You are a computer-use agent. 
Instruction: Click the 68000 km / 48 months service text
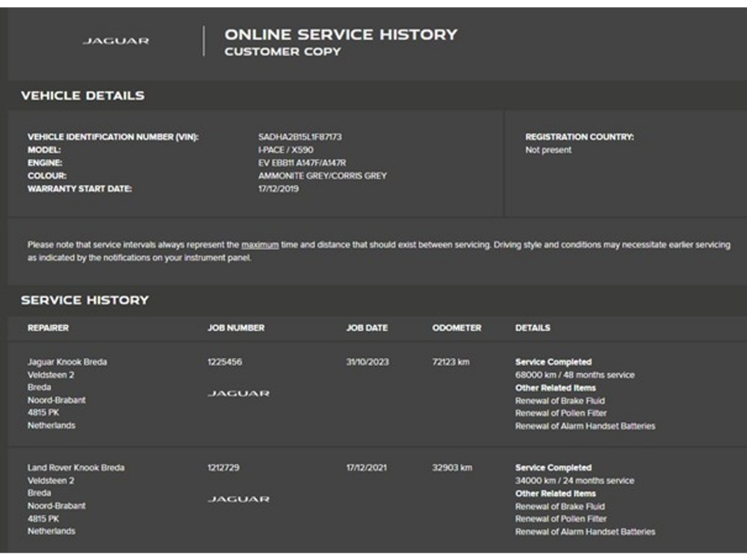click(x=575, y=375)
